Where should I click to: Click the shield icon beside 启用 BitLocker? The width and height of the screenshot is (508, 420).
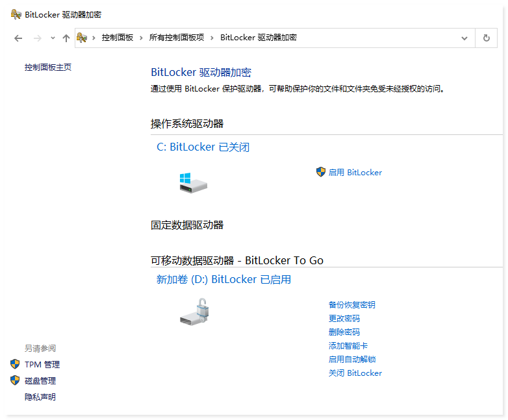tap(321, 172)
